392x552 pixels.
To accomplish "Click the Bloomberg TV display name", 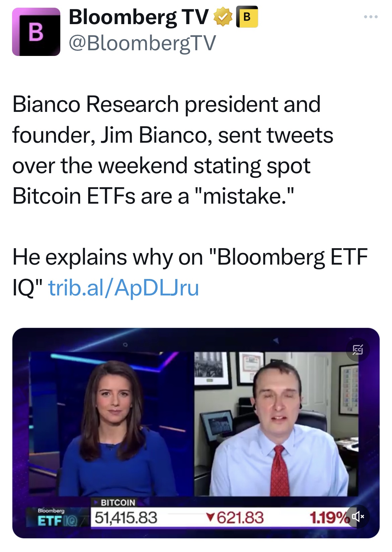I will pyautogui.click(x=138, y=17).
